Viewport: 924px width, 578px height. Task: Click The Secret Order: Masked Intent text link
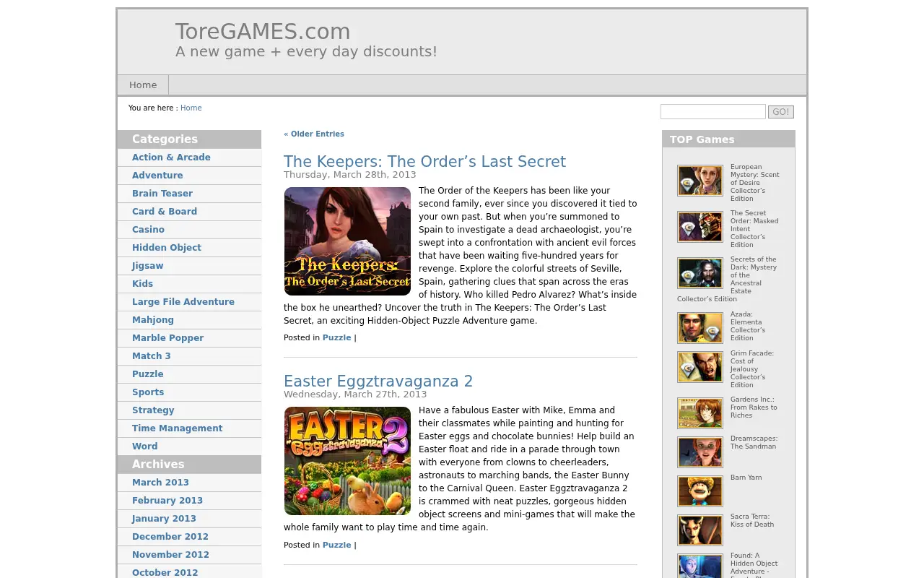(754, 229)
